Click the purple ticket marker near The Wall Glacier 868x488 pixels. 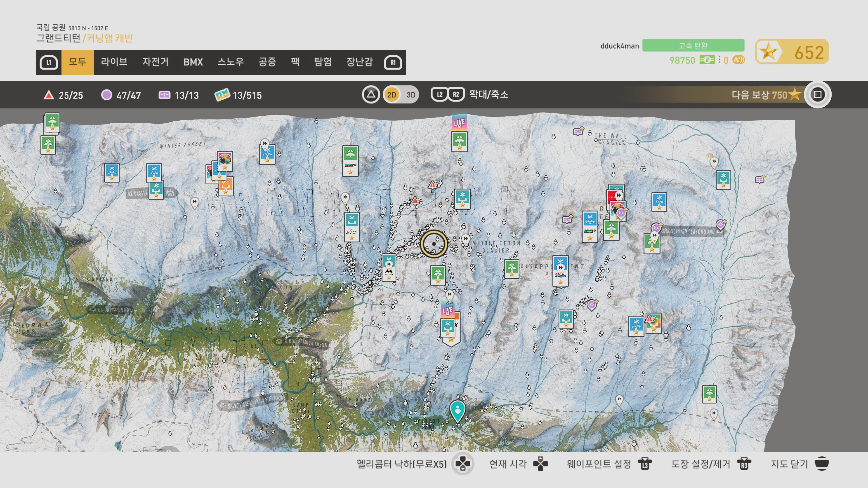pos(578,131)
